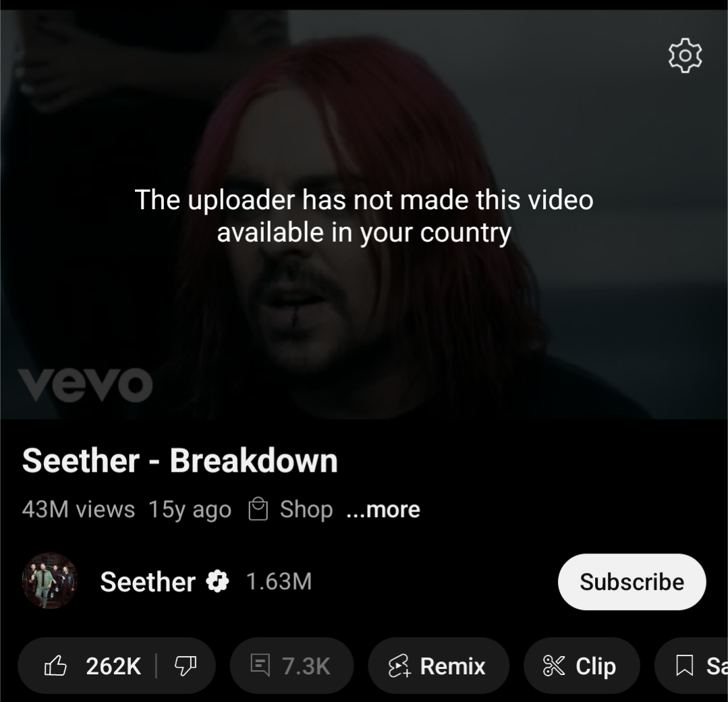This screenshot has height=702, width=728.
Task: Open the Seether channel name link
Action: (148, 582)
